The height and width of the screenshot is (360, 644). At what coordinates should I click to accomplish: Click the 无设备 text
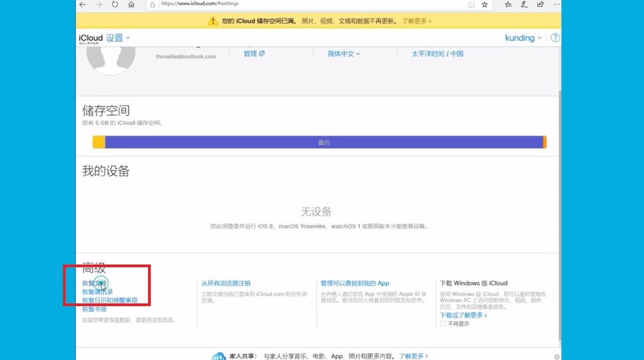(x=316, y=212)
